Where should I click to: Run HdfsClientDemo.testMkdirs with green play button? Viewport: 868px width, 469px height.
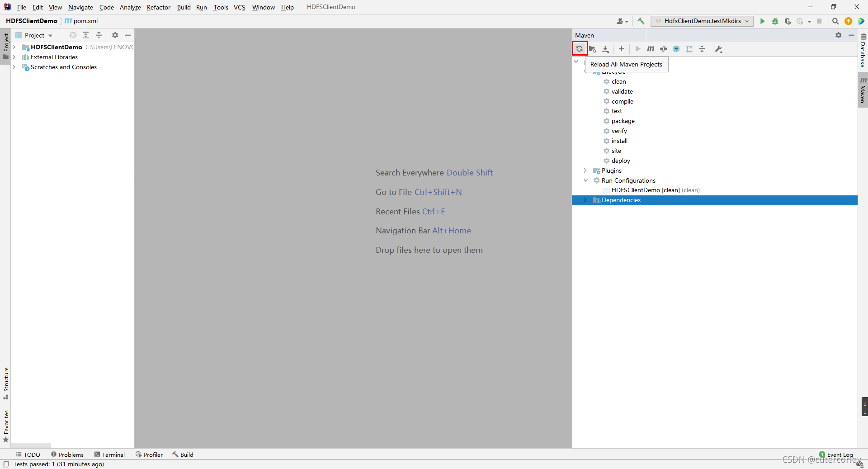763,21
